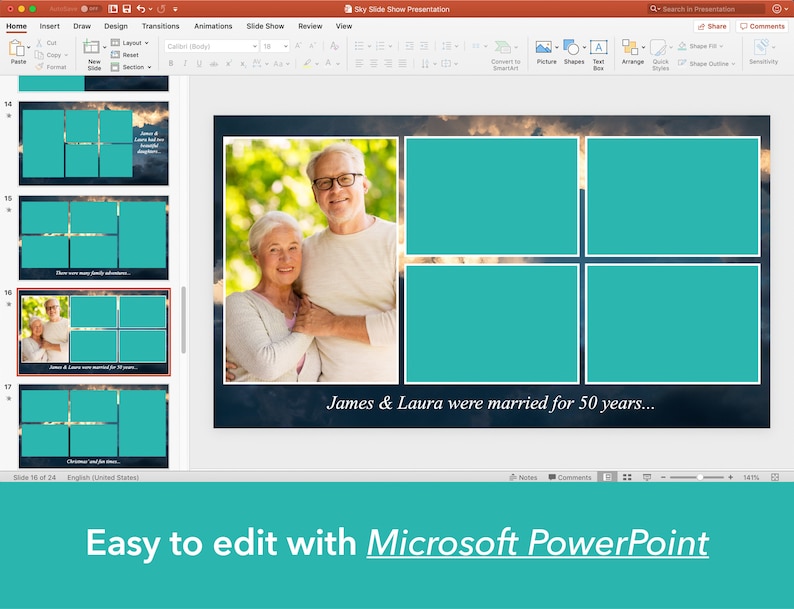794x609 pixels.
Task: Toggle Normal view in status bar
Action: [x=607, y=477]
